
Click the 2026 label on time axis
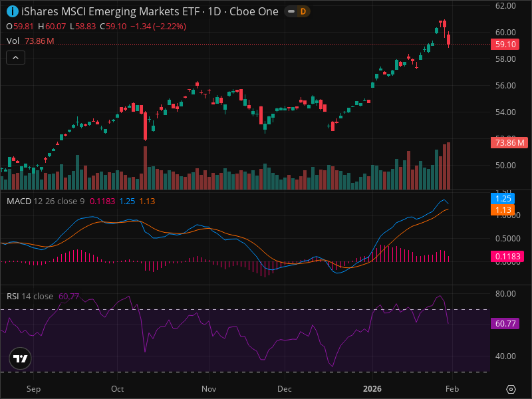[372, 389]
